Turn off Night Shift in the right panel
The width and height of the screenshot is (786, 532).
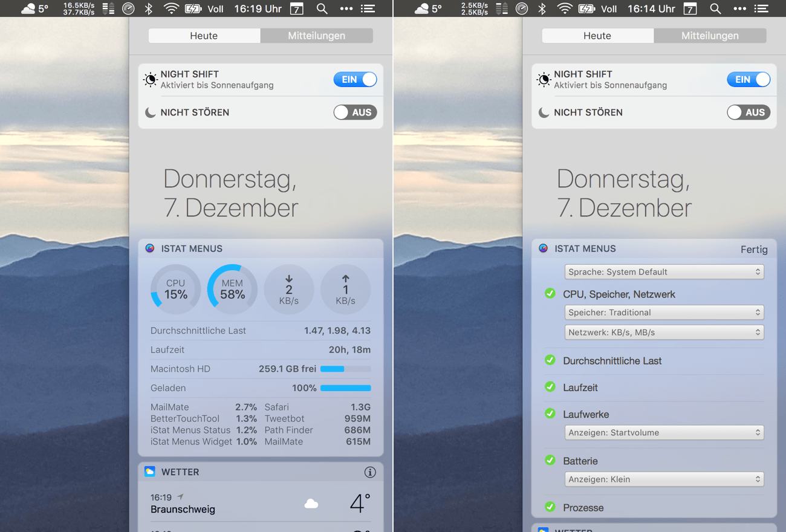point(749,79)
